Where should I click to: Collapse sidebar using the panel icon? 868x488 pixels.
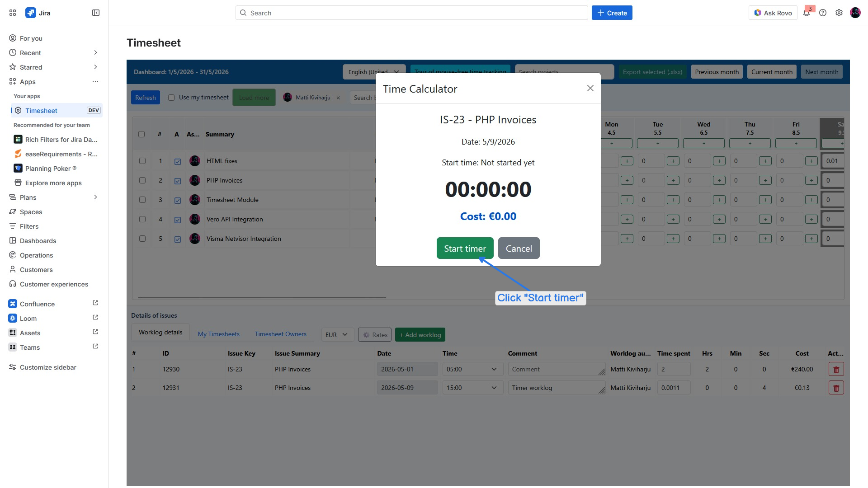point(96,13)
